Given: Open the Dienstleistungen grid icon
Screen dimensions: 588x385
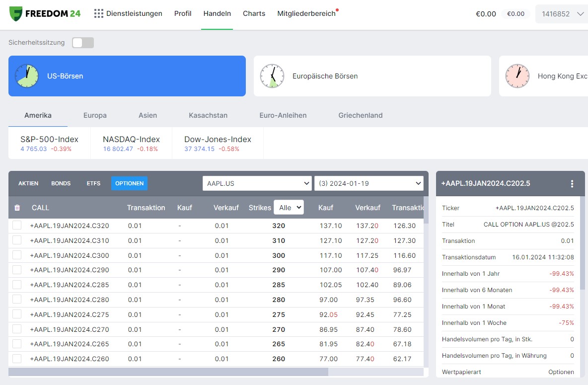Looking at the screenshot, I should click(99, 13).
